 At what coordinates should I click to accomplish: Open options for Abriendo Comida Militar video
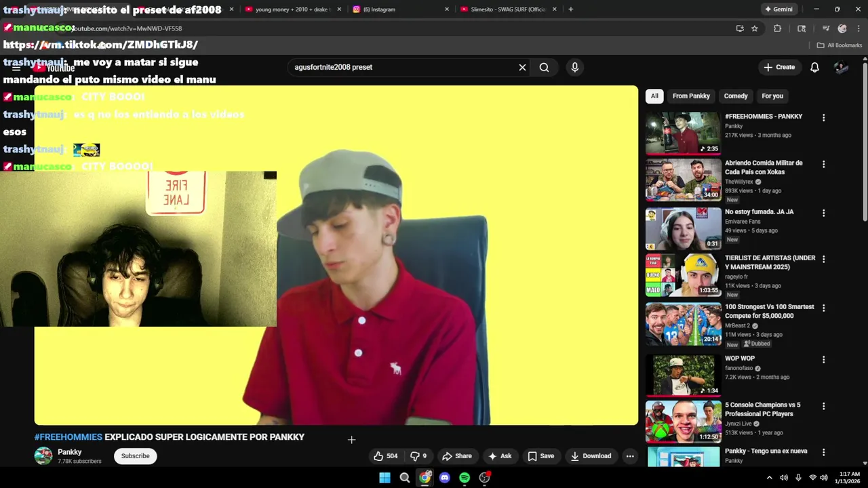(x=823, y=165)
